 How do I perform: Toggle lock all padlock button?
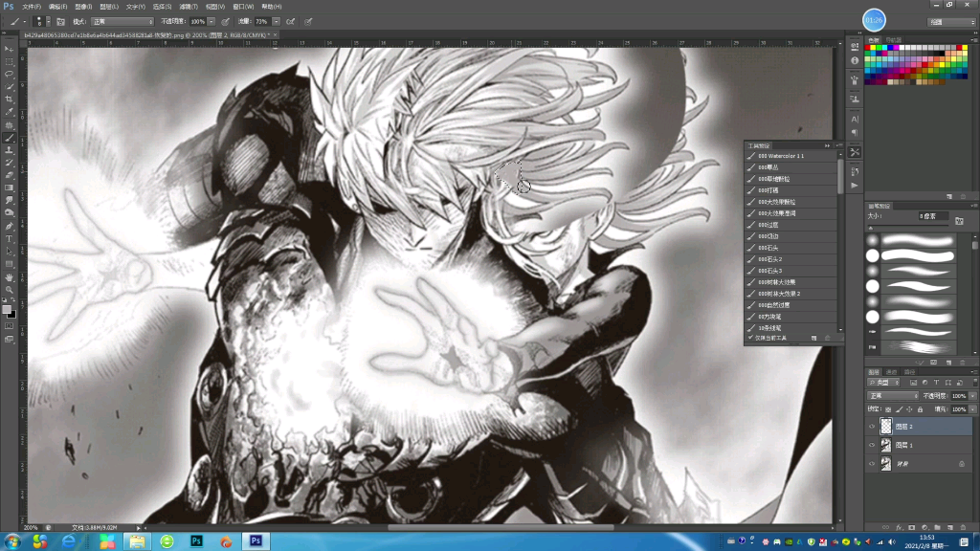click(x=920, y=409)
